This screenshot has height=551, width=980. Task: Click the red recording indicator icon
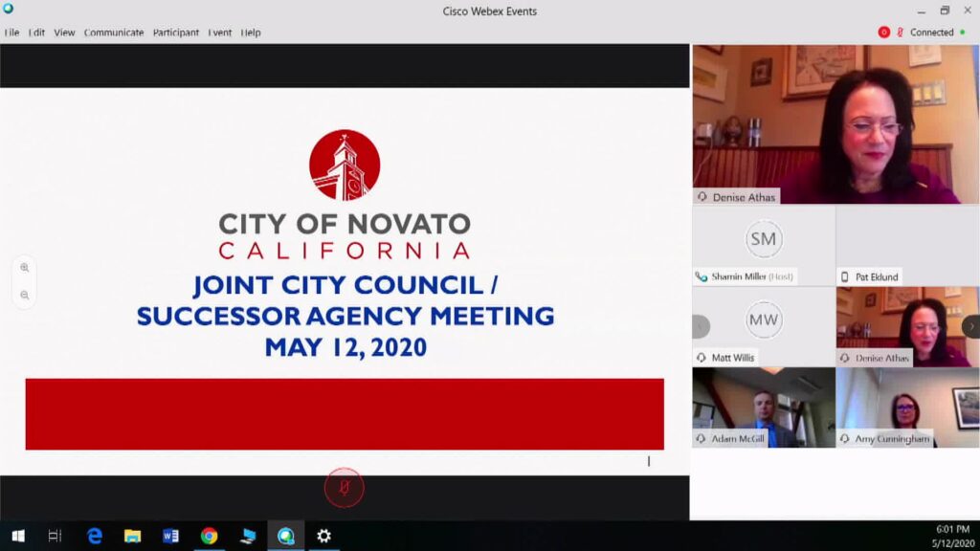[x=883, y=32]
